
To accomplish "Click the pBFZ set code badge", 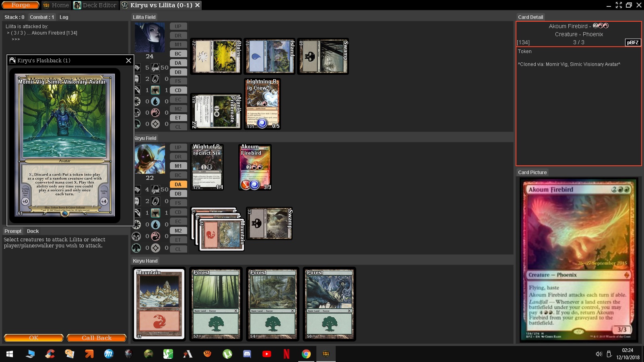I will pos(632,42).
